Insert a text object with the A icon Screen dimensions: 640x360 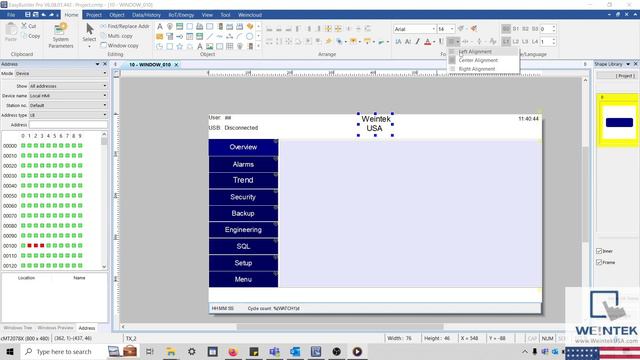pos(160,27)
